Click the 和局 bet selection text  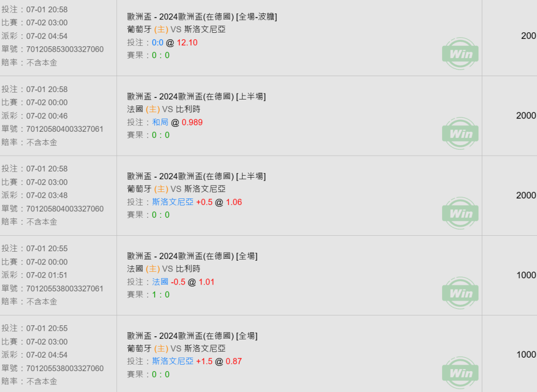point(160,122)
